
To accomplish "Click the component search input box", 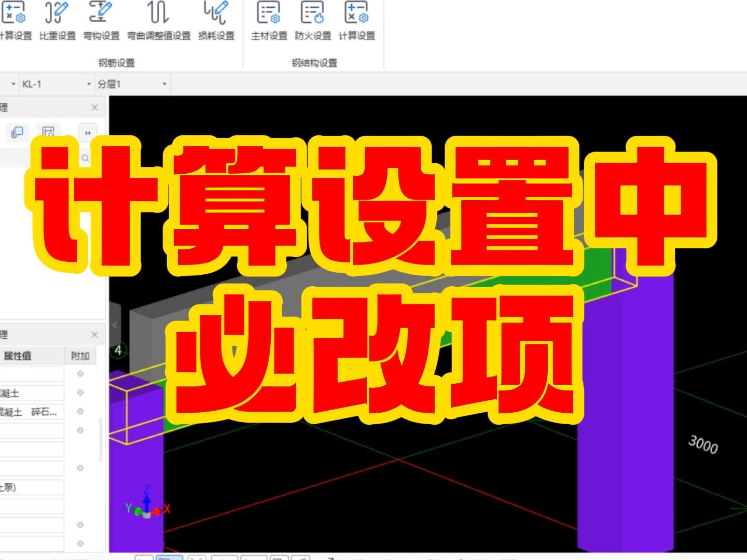I will tap(39, 158).
